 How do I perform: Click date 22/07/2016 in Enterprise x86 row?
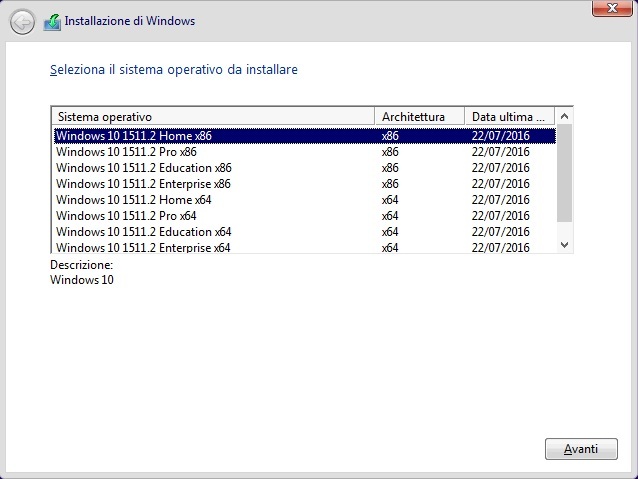point(500,184)
